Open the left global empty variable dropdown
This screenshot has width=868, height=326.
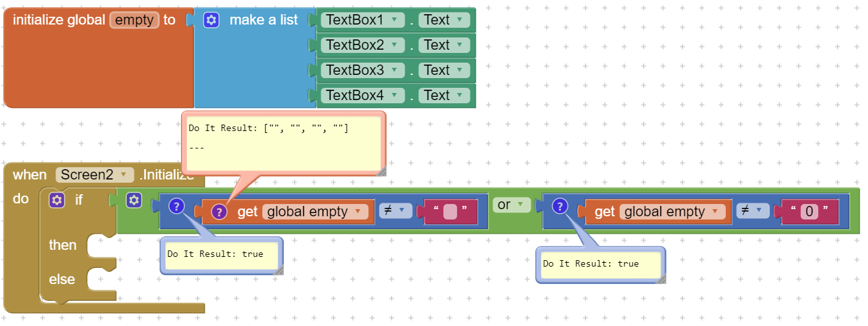(315, 212)
